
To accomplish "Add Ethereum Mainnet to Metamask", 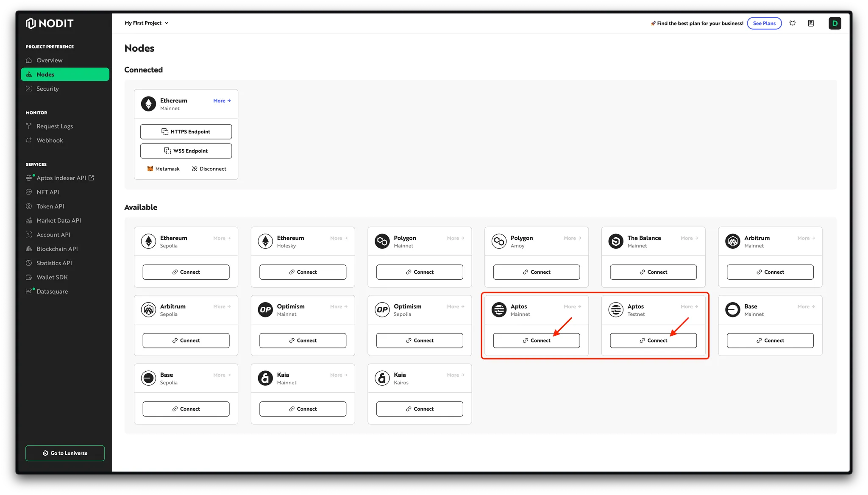I will pyautogui.click(x=163, y=168).
